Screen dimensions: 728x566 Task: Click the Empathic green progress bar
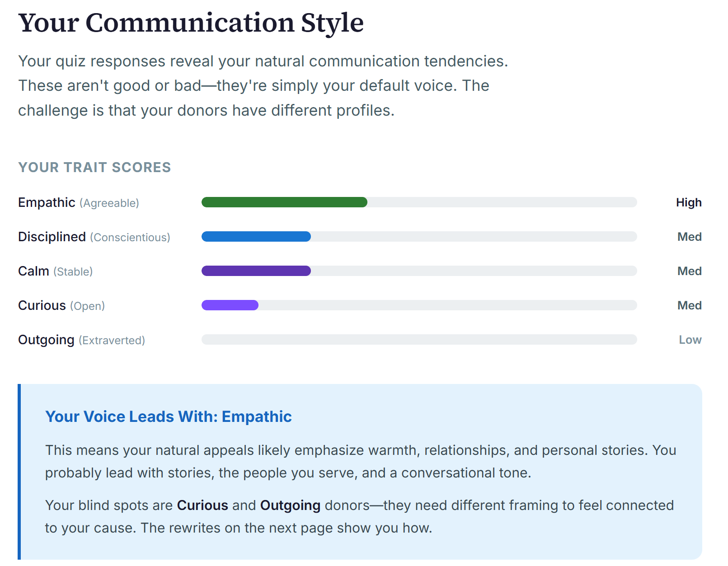[x=284, y=202]
